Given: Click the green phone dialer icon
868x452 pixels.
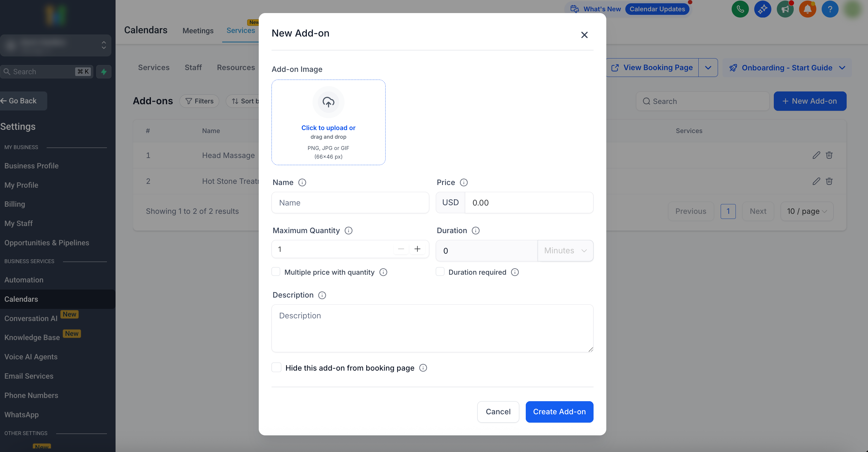Looking at the screenshot, I should point(740,9).
